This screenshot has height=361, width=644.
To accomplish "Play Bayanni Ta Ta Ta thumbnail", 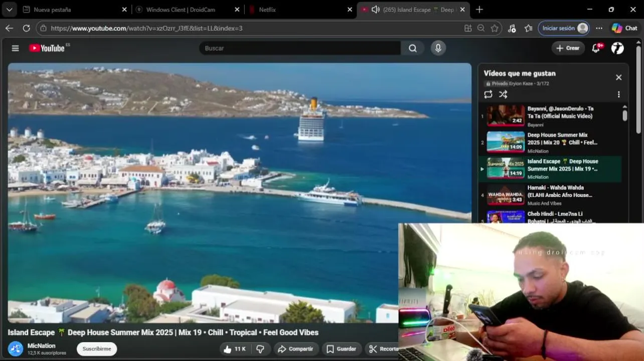I will (506, 115).
